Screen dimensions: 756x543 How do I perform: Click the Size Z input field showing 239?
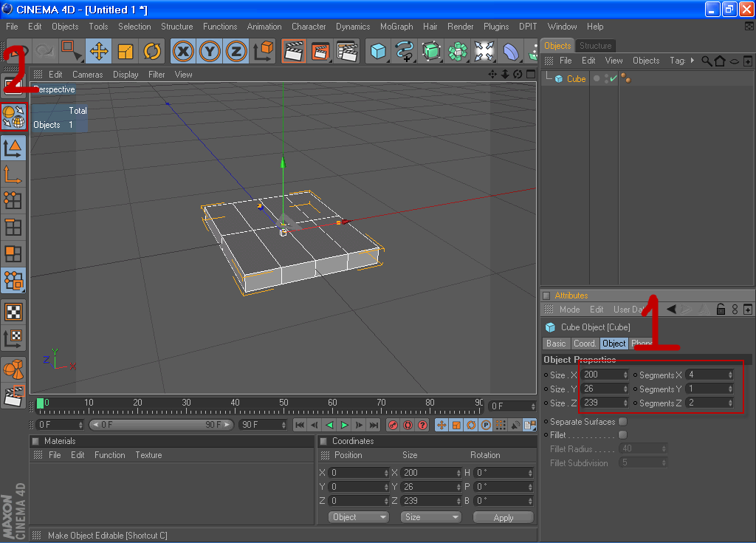(604, 403)
